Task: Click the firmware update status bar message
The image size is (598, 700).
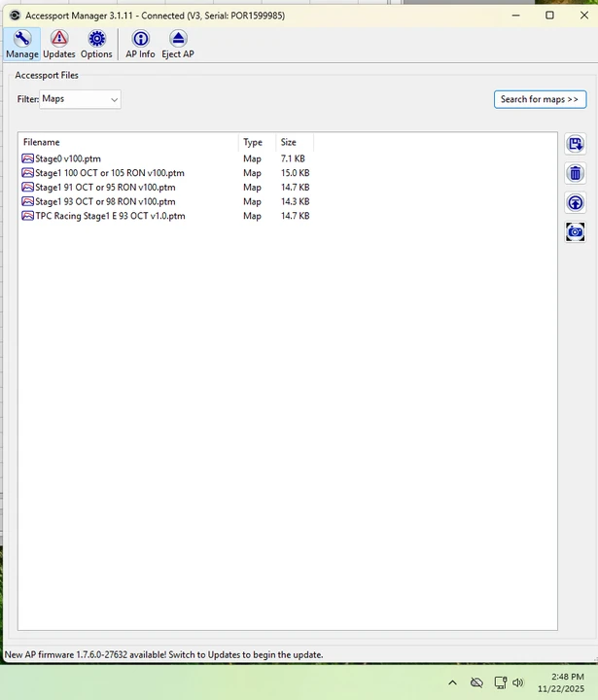Action: coord(163,654)
